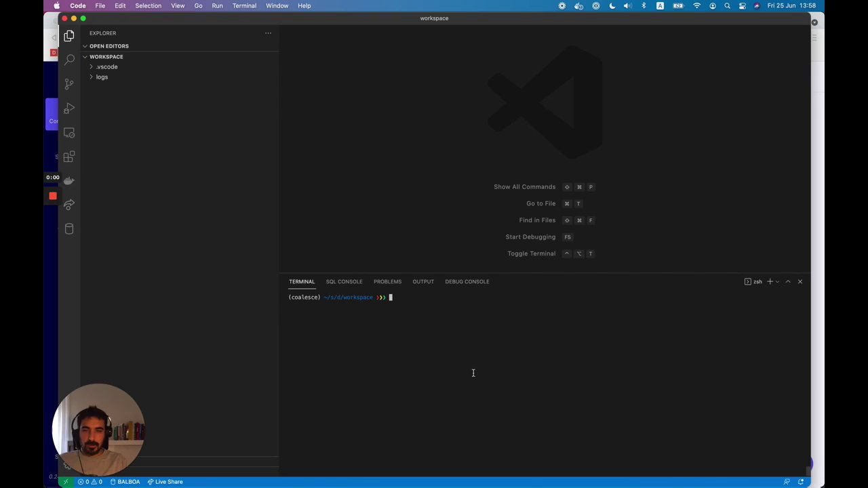
Task: Open the Code application menu
Action: point(78,6)
